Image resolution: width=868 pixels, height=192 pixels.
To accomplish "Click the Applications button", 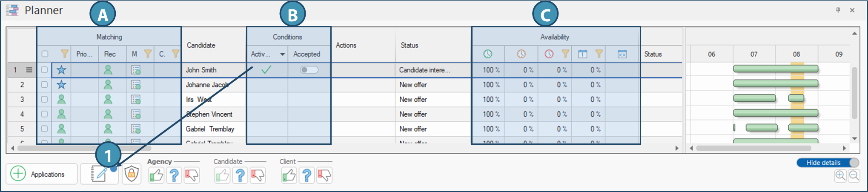I will tap(42, 174).
